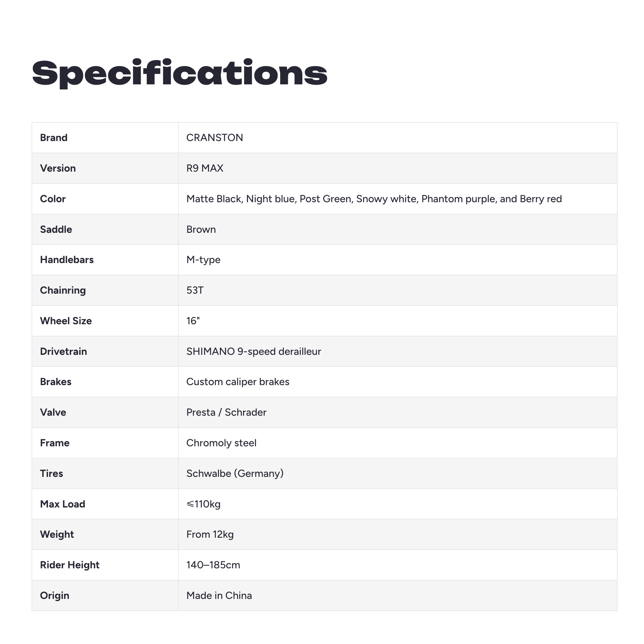
Task: Select the Wheel Size label
Action: [x=66, y=321]
